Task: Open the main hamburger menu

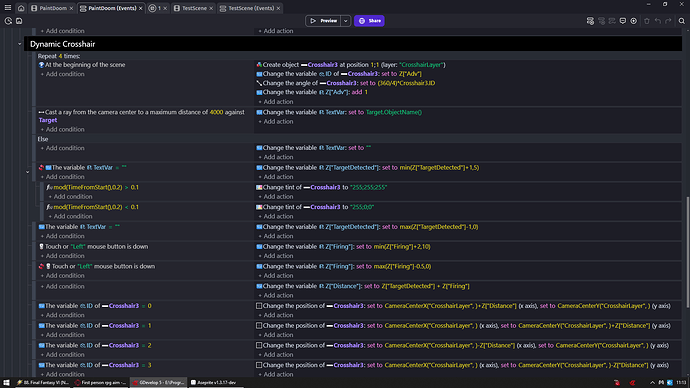Action: pos(7,8)
